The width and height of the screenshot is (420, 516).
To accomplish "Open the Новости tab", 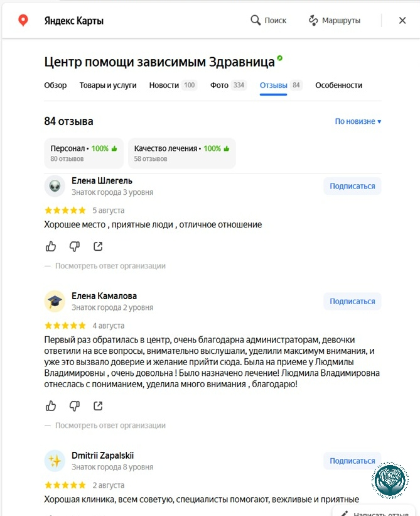I will point(173,85).
